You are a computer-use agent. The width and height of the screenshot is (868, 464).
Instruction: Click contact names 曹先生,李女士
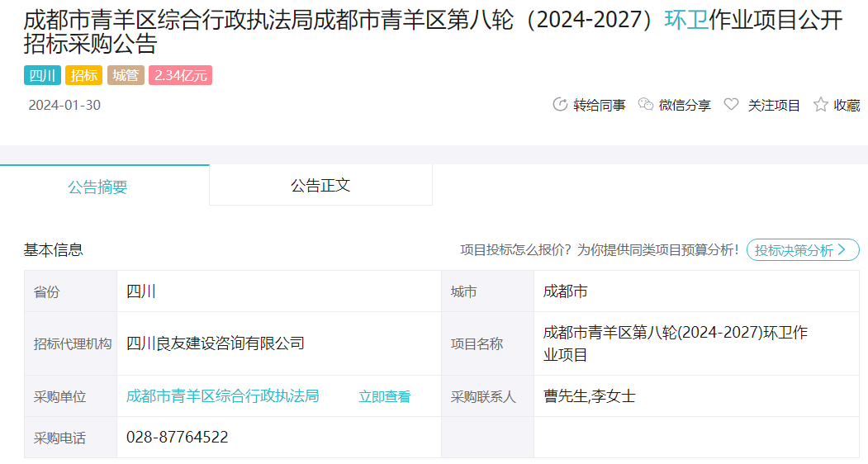click(589, 396)
